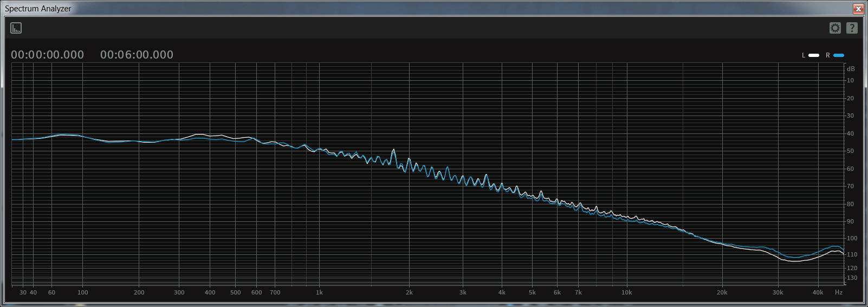The height and width of the screenshot is (307, 868).
Task: Click the 20k frequency axis label
Action: click(x=722, y=292)
